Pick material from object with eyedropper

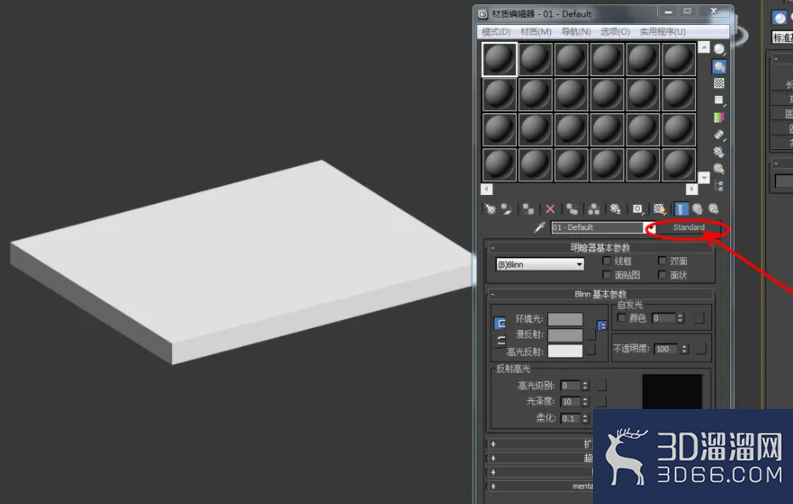(x=540, y=227)
